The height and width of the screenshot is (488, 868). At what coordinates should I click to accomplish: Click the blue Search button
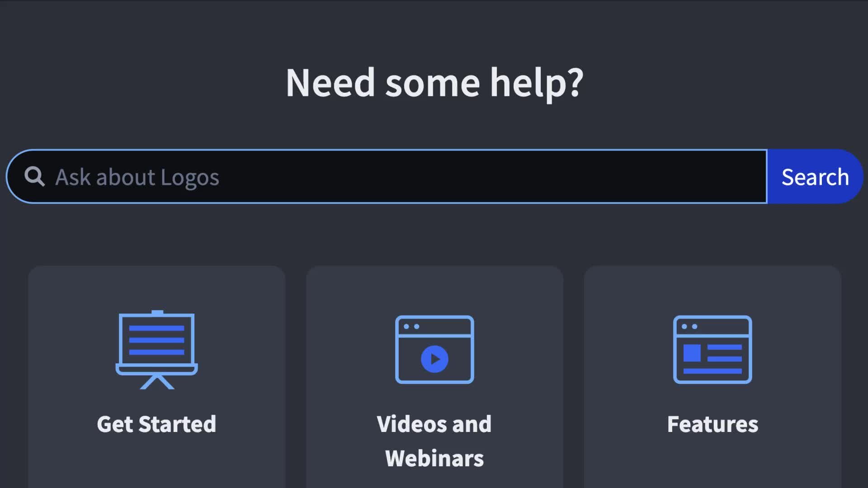[x=815, y=177]
